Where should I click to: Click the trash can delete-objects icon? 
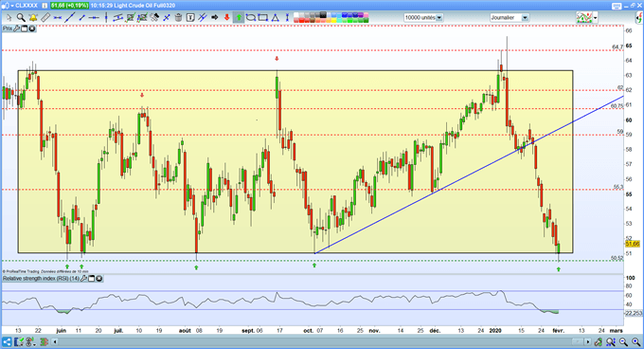(x=178, y=18)
